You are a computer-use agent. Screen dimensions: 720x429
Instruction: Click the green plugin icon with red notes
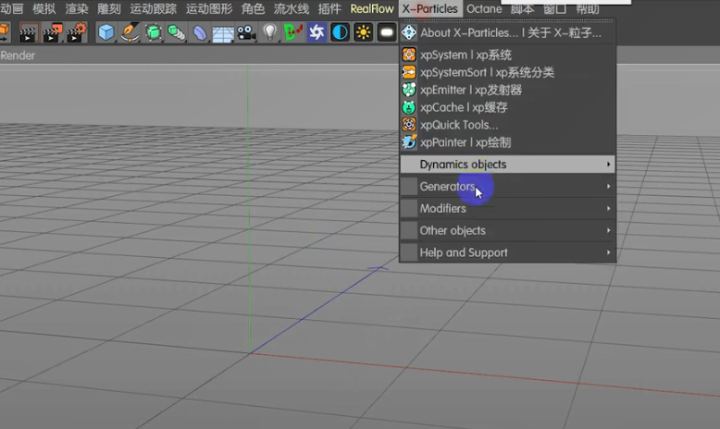[293, 33]
